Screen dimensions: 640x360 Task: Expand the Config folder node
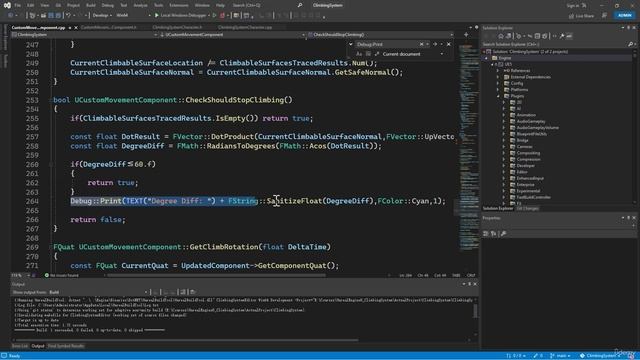(x=498, y=83)
